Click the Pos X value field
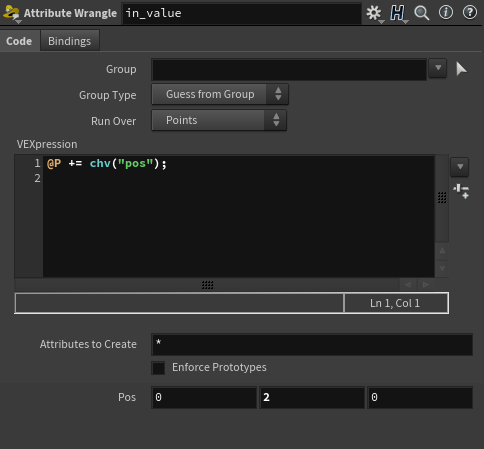This screenshot has width=484, height=449. coord(204,397)
